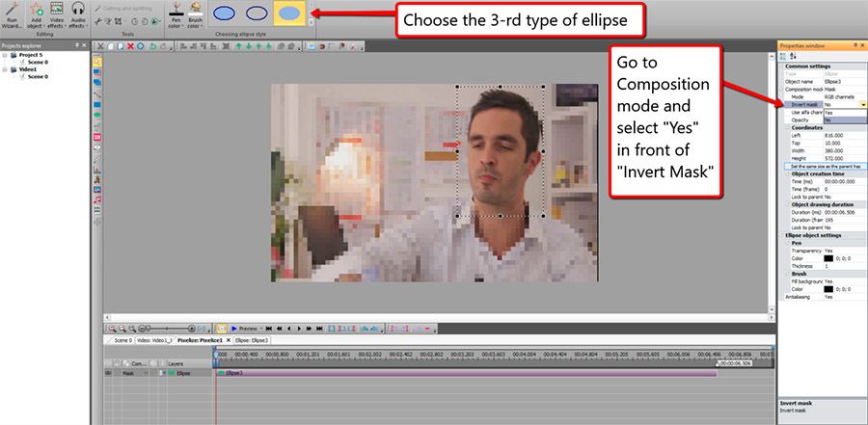868x425 pixels.
Task: Click the first green up-arrow order icon
Action: (x=238, y=46)
